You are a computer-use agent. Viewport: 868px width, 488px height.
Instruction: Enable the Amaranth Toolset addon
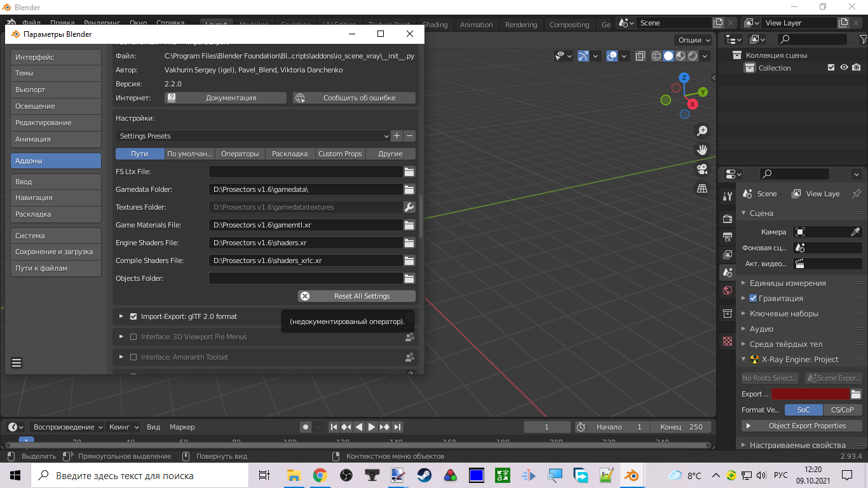(x=133, y=357)
